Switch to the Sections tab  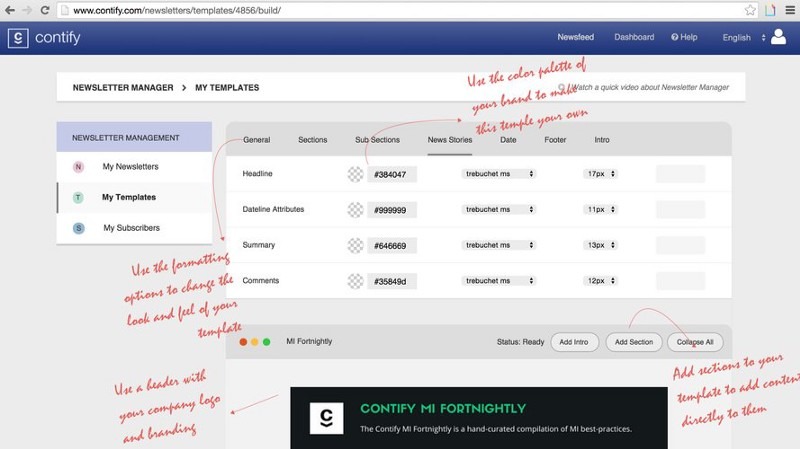click(x=313, y=140)
